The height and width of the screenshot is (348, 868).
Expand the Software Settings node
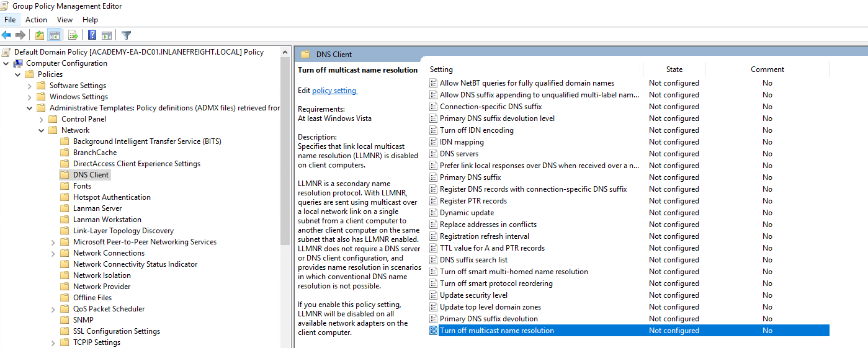pyautogui.click(x=30, y=86)
